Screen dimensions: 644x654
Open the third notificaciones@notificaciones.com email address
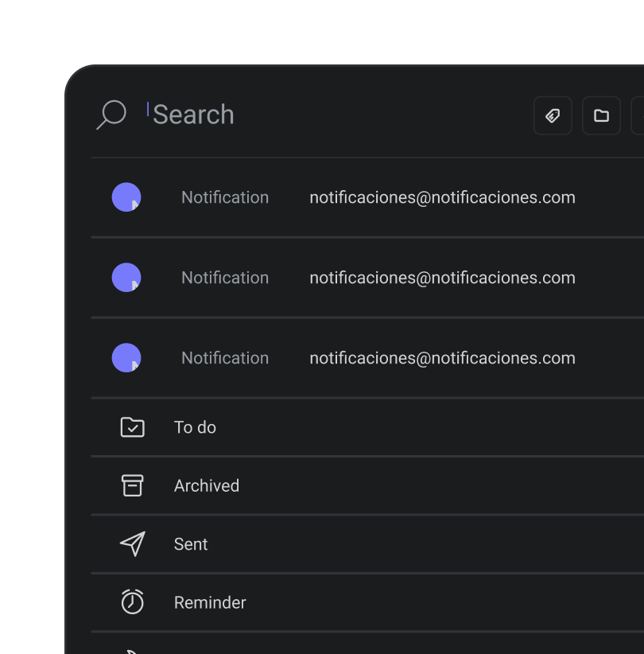click(442, 358)
